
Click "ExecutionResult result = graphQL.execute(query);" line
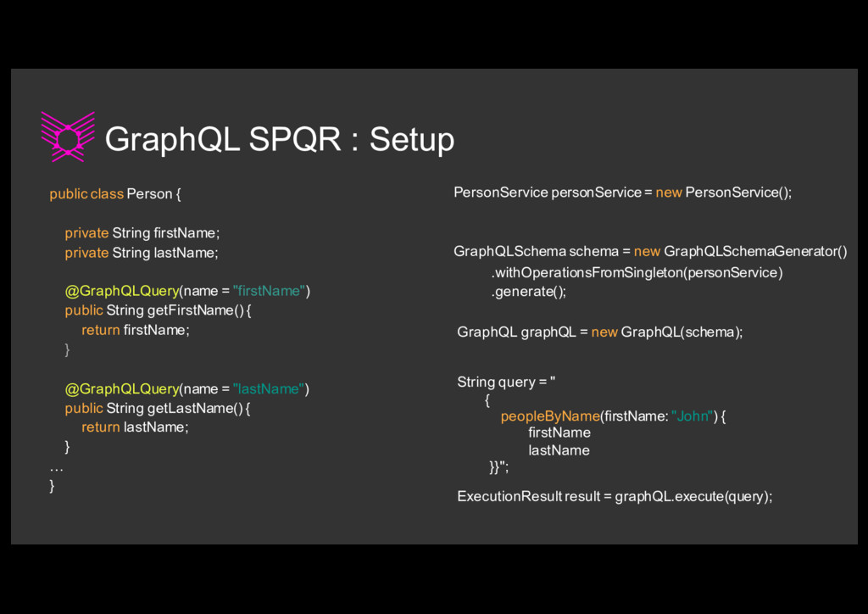tap(615, 497)
